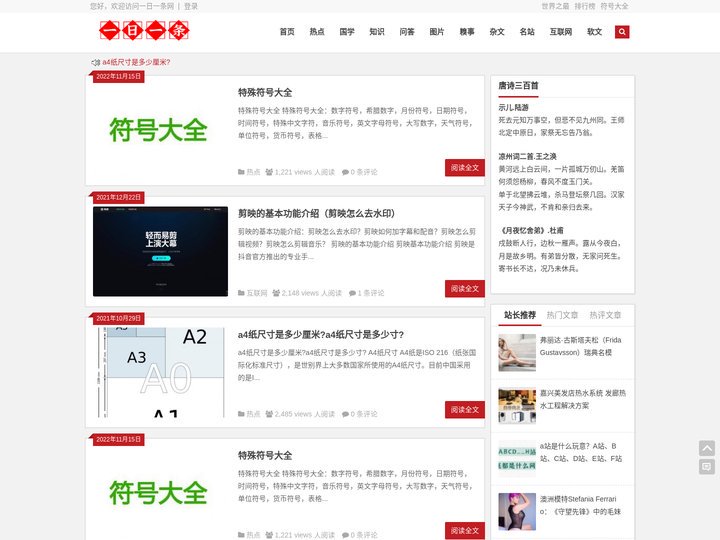This screenshot has height=540, width=720.
Task: Switch to the 热门文章 tab
Action: [x=562, y=315]
